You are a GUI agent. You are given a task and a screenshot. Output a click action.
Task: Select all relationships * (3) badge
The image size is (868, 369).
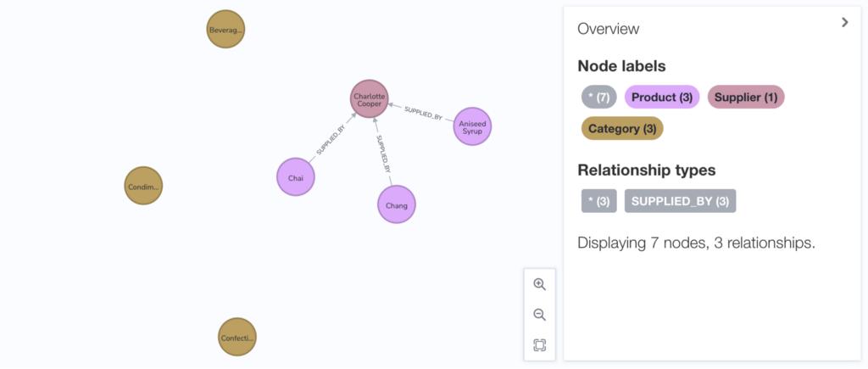[599, 201]
